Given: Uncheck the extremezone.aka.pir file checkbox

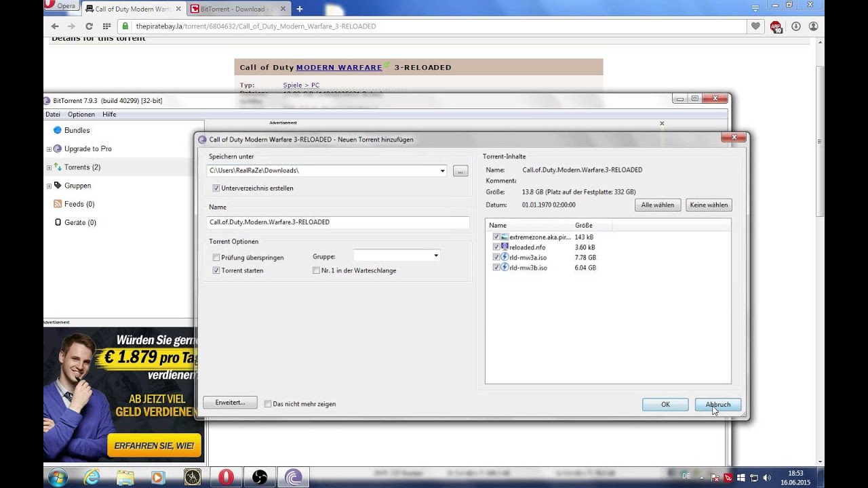Looking at the screenshot, I should tap(496, 237).
